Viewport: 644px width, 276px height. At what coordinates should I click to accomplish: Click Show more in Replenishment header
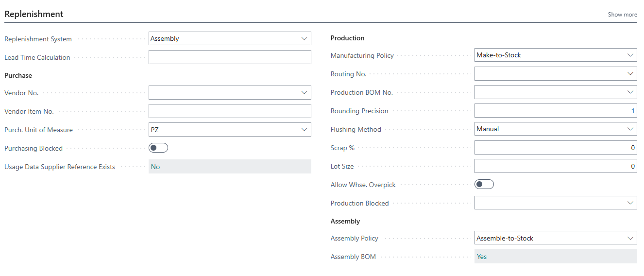tap(622, 15)
